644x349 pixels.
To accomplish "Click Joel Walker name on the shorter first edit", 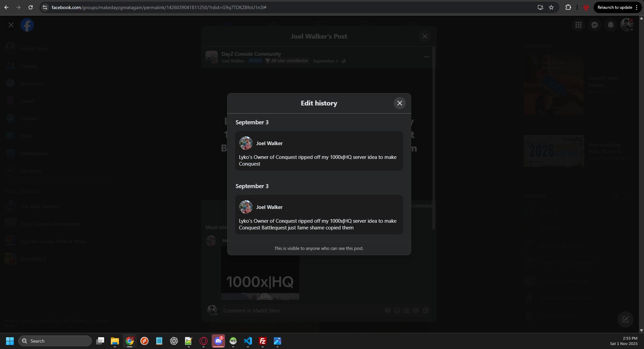I will 269,143.
